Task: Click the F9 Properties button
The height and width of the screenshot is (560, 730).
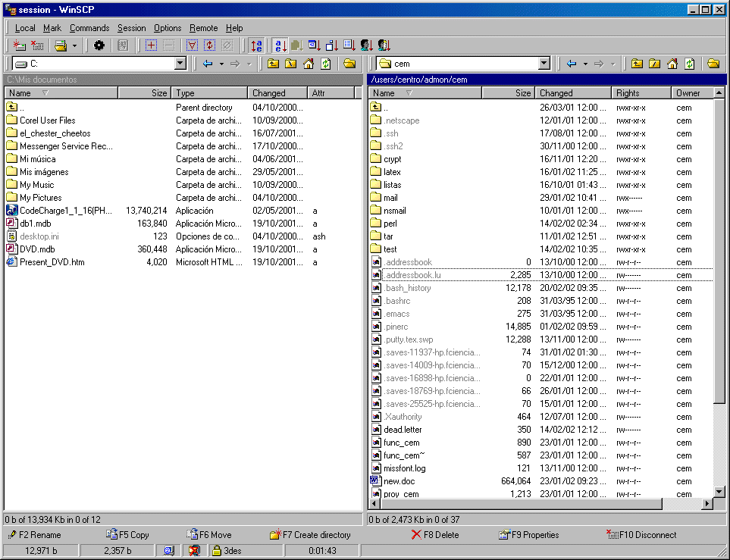Action: tap(529, 535)
